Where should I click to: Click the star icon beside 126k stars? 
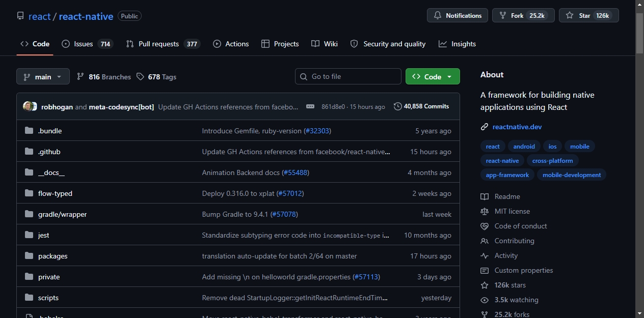485,285
